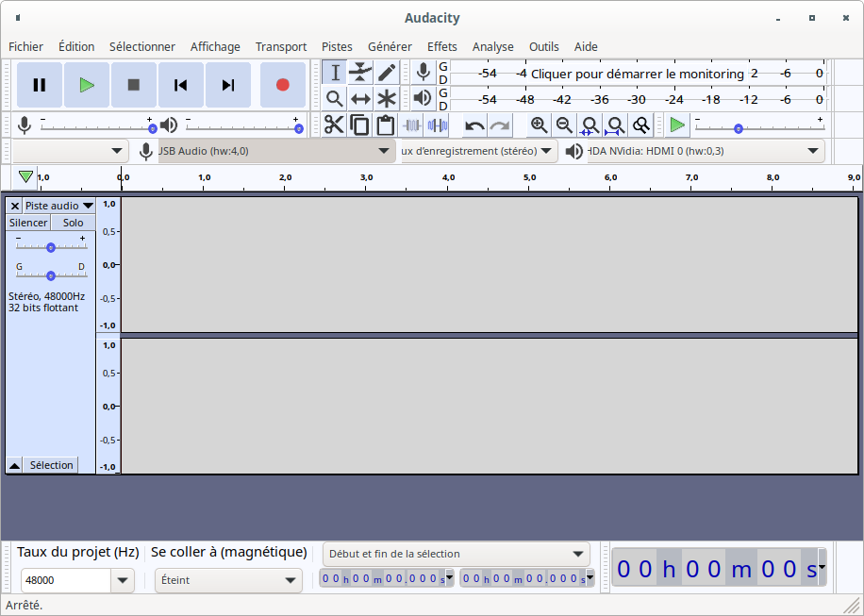Click the recording meter microphone icon
This screenshot has height=616, width=864.
point(424,73)
